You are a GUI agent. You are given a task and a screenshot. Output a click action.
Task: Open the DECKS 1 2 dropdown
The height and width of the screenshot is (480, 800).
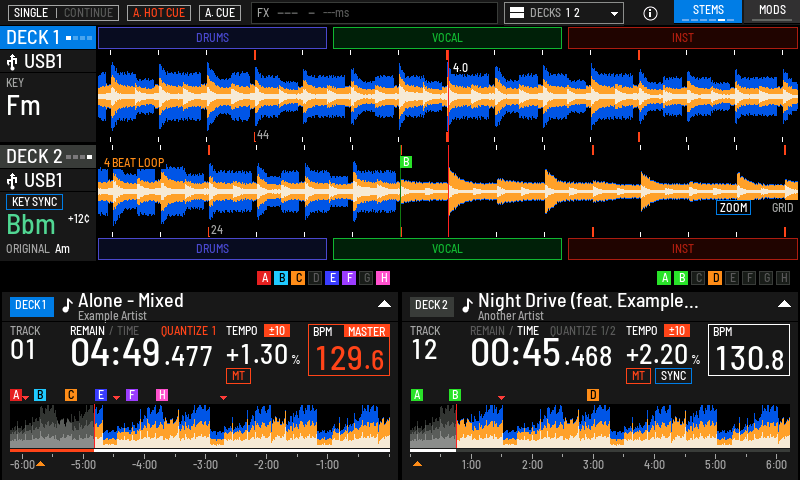point(564,13)
